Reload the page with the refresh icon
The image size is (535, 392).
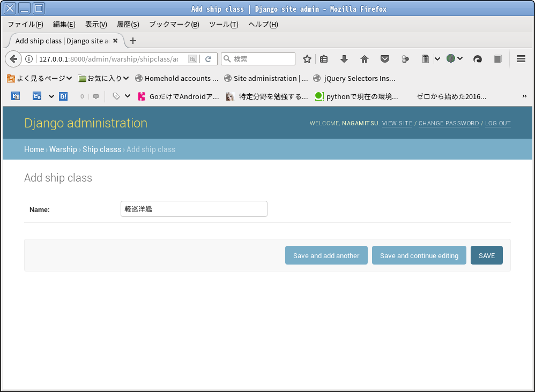(x=208, y=59)
